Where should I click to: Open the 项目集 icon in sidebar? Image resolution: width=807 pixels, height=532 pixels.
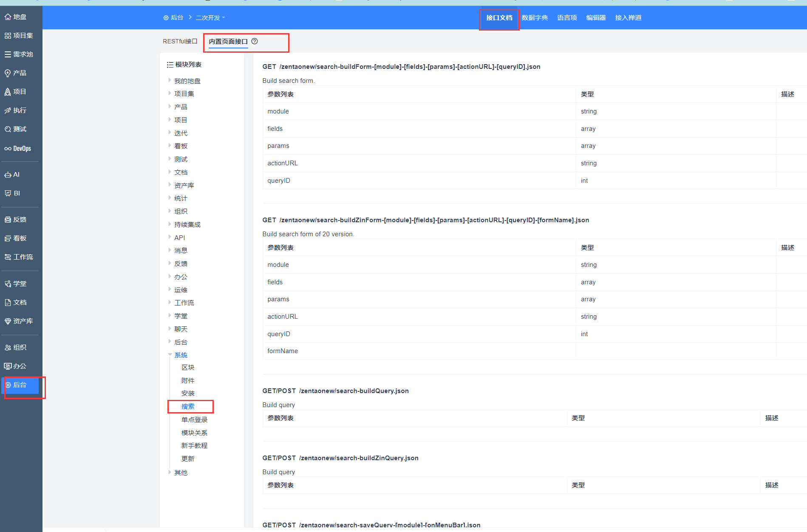(8, 36)
